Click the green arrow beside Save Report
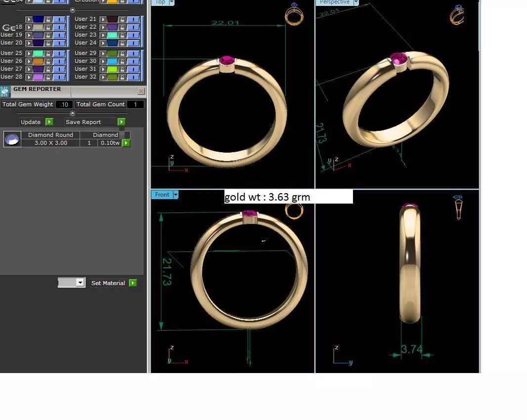This screenshot has height=420, width=527. pyautogui.click(x=121, y=122)
